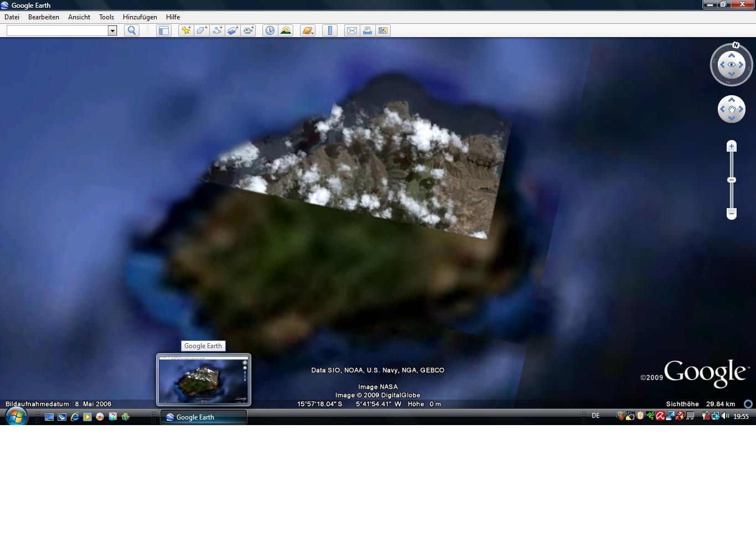Click the DE language indicator
Image resolution: width=756 pixels, height=538 pixels.
click(596, 416)
